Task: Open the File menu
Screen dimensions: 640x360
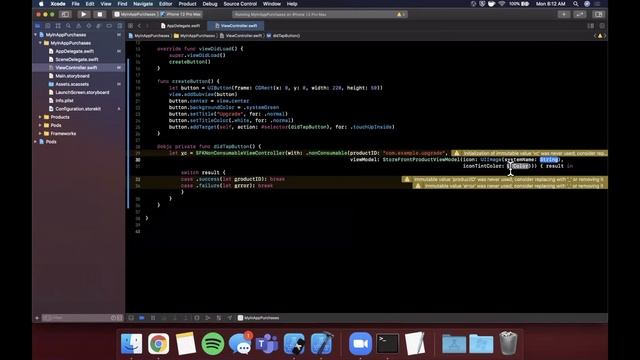Action: pos(76,4)
